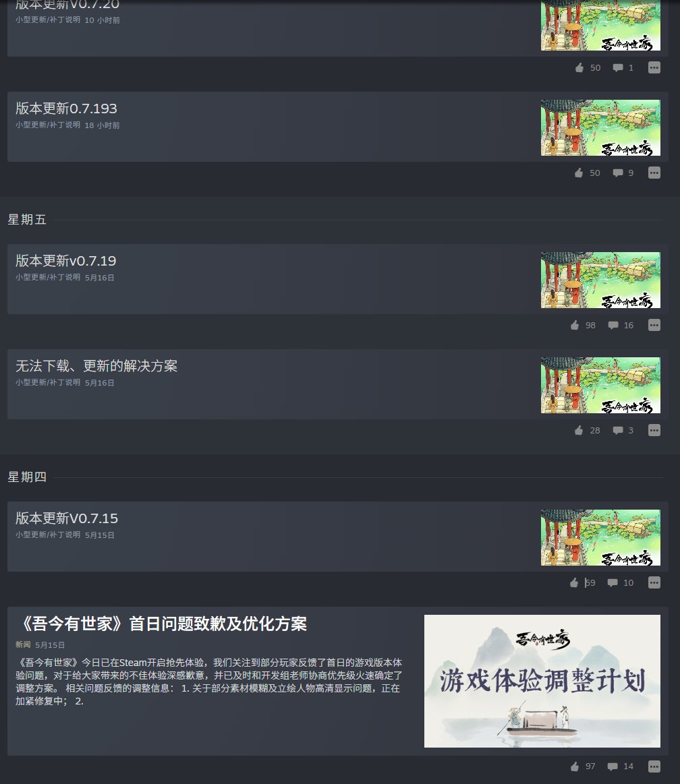Screen dimensions: 680x784
Task: Like the 版本更新0.7.193 update post
Action: (578, 173)
